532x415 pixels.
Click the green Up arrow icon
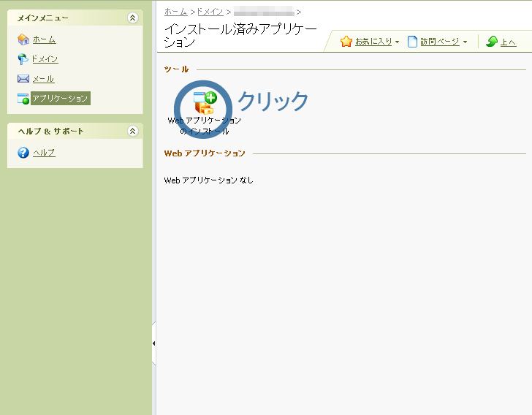click(492, 42)
